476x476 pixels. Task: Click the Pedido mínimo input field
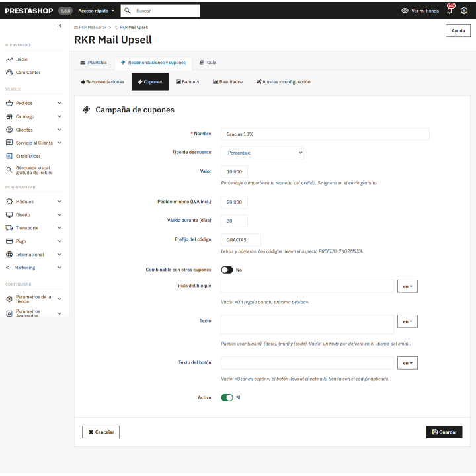tap(234, 202)
